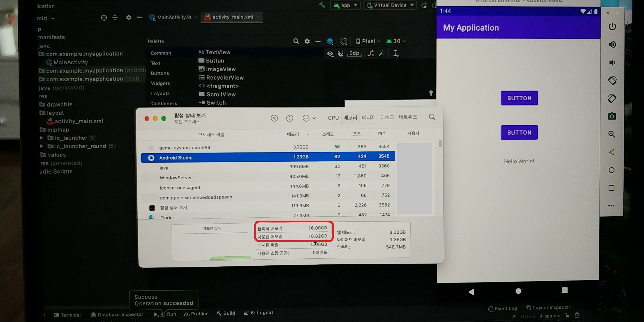This screenshot has width=644, height=322.
Task: Click emulator sidebar overview square icon
Action: [x=612, y=188]
